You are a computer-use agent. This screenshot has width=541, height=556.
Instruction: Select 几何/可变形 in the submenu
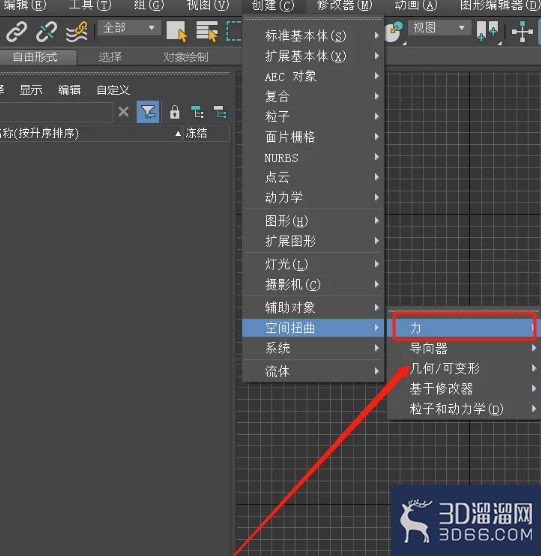point(465,368)
